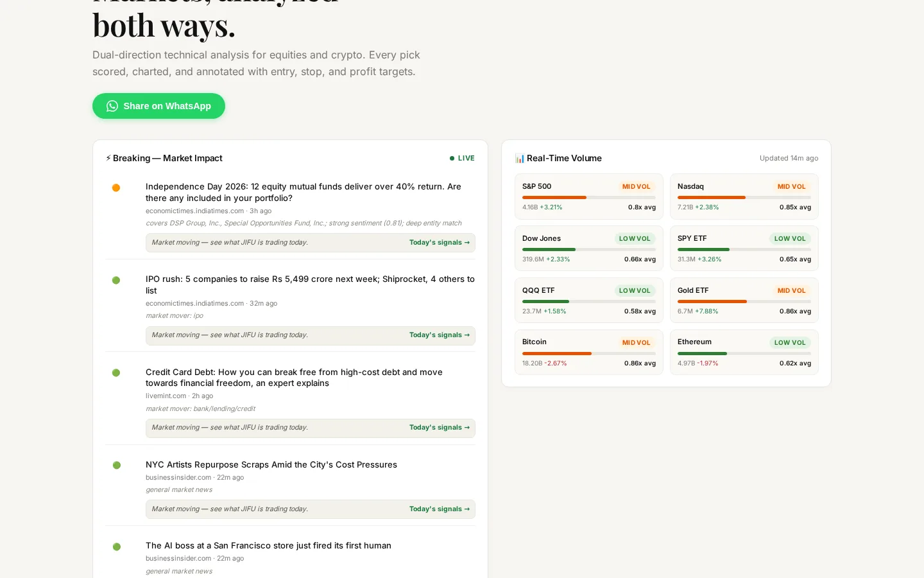Click the "7.21B" volume on Nasdaq

(x=685, y=207)
